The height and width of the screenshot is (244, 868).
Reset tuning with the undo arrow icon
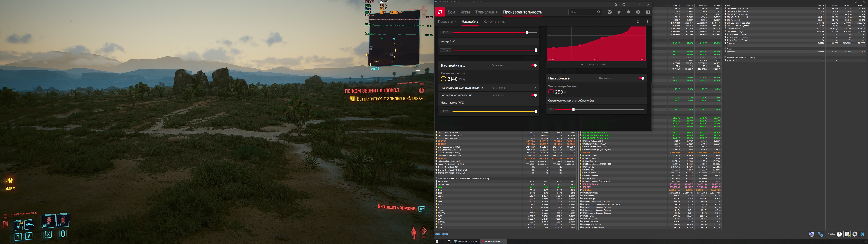tap(638, 22)
